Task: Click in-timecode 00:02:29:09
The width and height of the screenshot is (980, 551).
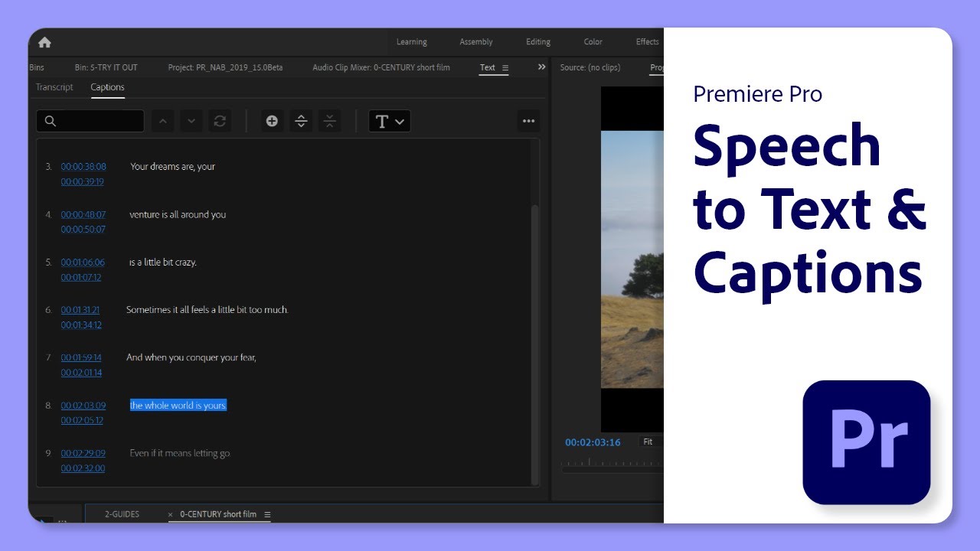Action: point(83,453)
